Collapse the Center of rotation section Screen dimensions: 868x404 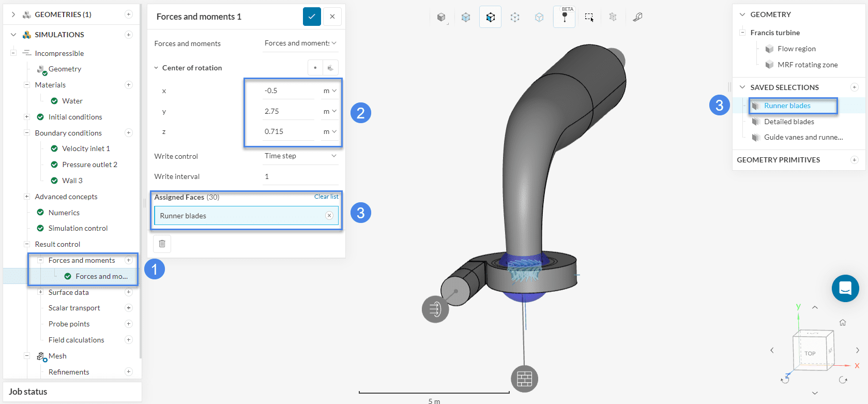coord(157,68)
